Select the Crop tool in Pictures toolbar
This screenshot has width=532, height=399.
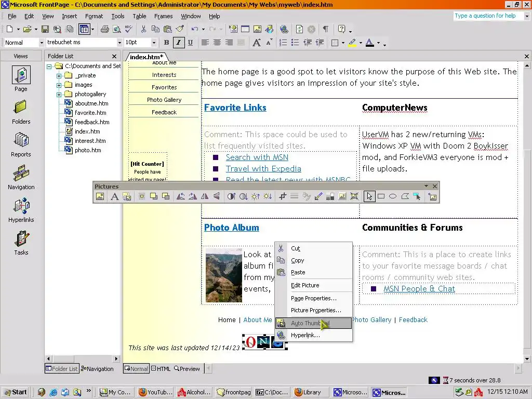[282, 196]
